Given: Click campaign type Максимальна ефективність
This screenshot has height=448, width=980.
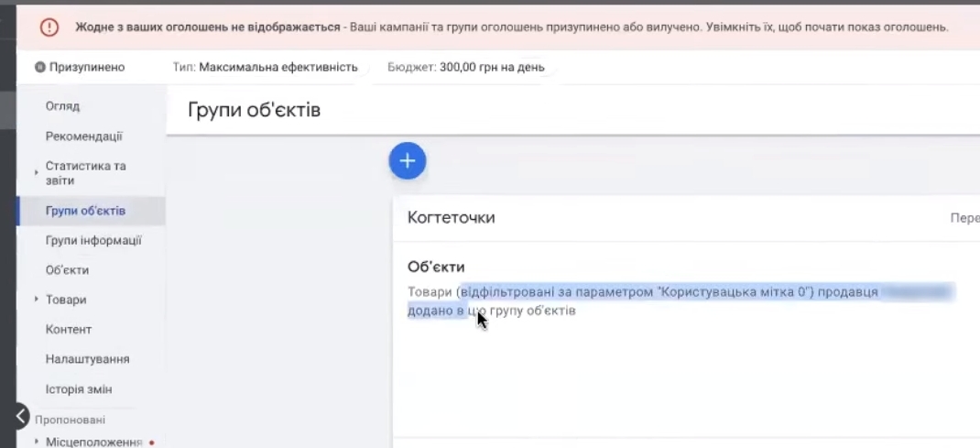Looking at the screenshot, I should coord(278,67).
